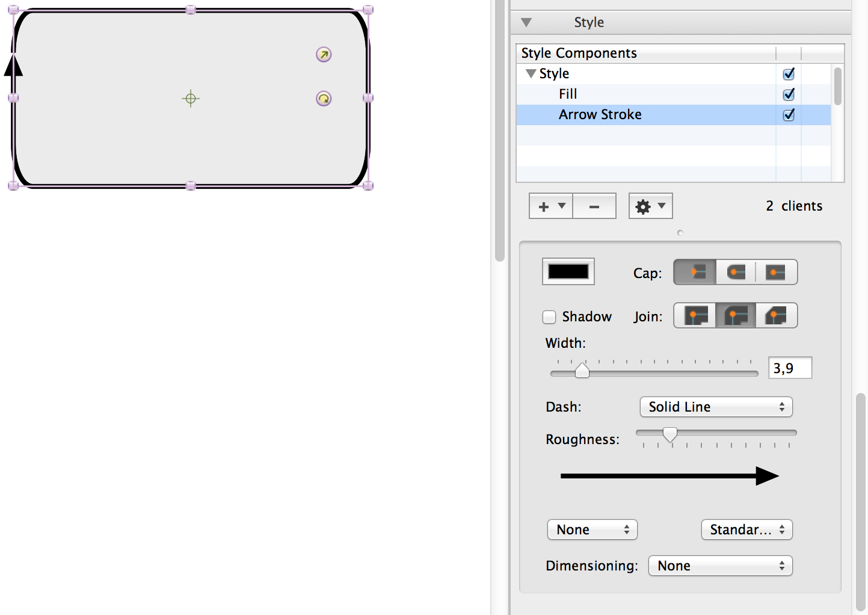Click the left-middle selection handle of the shape
Viewport: 868px width, 615px height.
click(x=13, y=98)
